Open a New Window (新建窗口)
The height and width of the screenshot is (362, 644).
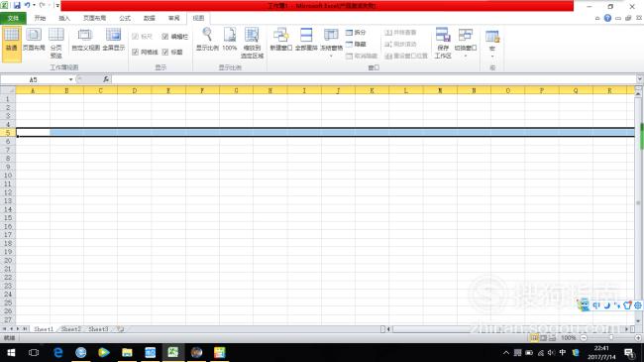(281, 40)
